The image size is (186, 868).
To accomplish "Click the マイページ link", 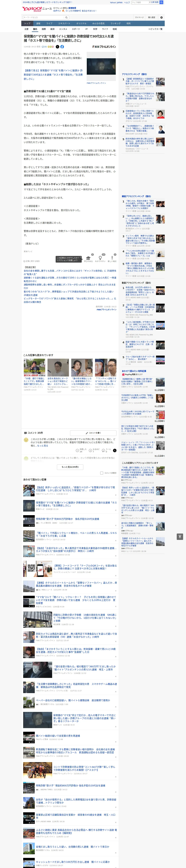I will pyautogui.click(x=139, y=18).
